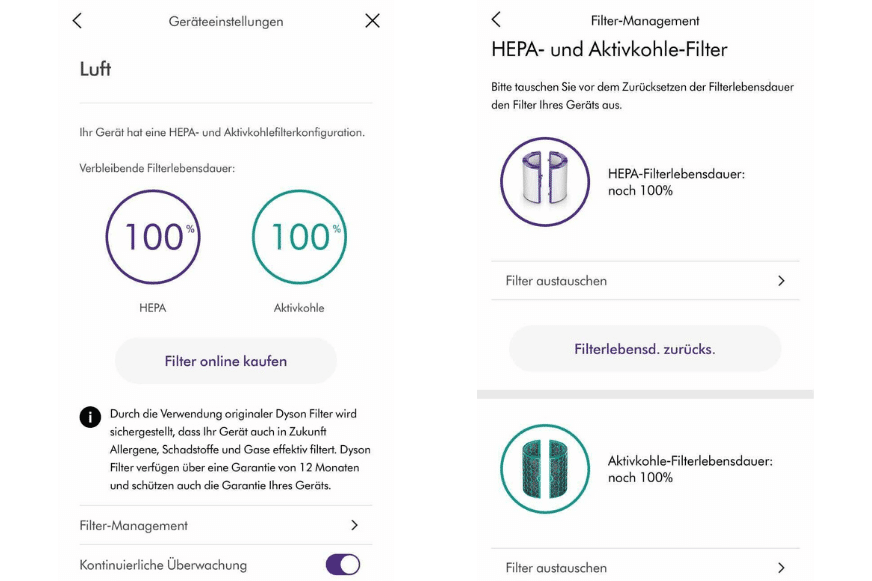872x581 pixels.
Task: Tap the purple monitoring toggle knob
Action: (352, 564)
